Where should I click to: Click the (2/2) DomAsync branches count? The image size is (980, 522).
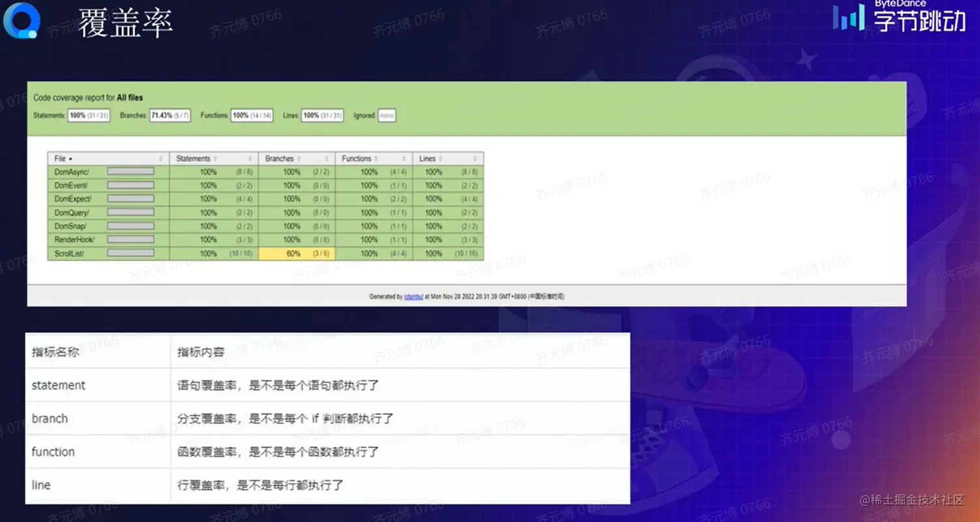click(x=321, y=172)
